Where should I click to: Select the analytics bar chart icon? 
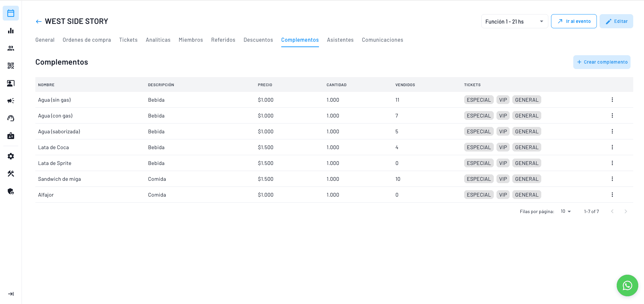coord(11,31)
